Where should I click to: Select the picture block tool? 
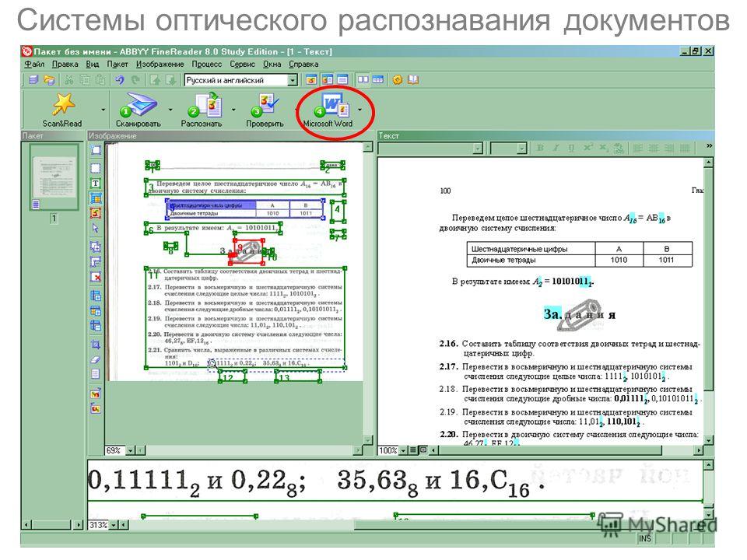[96, 213]
